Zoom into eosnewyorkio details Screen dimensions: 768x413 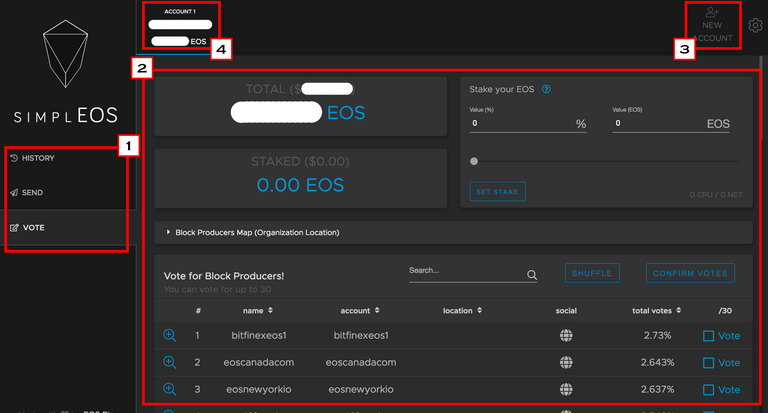pos(169,389)
